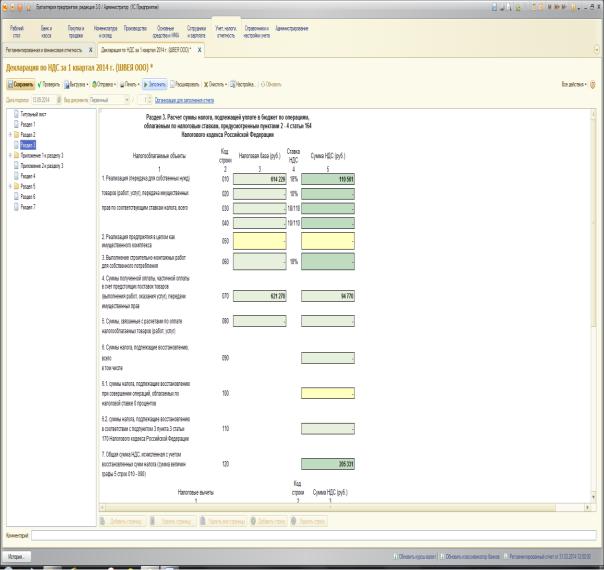This screenshot has height=570, width=604.
Task: Click the Раздел 5 folder icon
Action: click(17, 186)
